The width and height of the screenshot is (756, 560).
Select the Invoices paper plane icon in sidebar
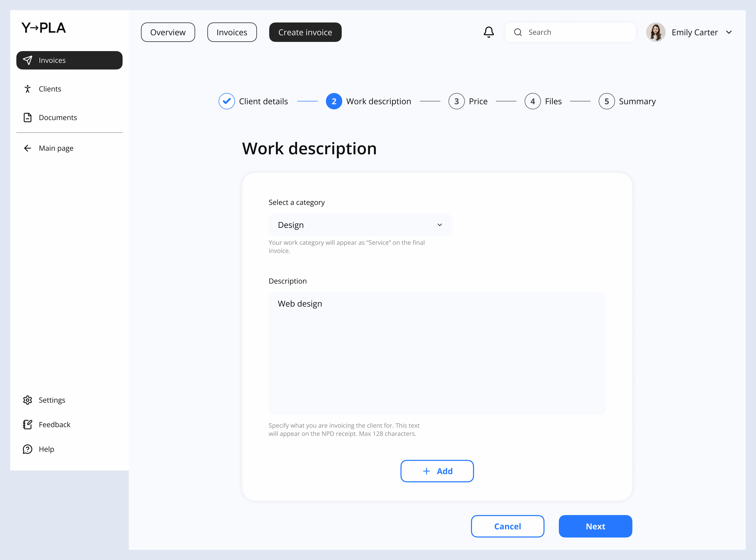point(28,60)
